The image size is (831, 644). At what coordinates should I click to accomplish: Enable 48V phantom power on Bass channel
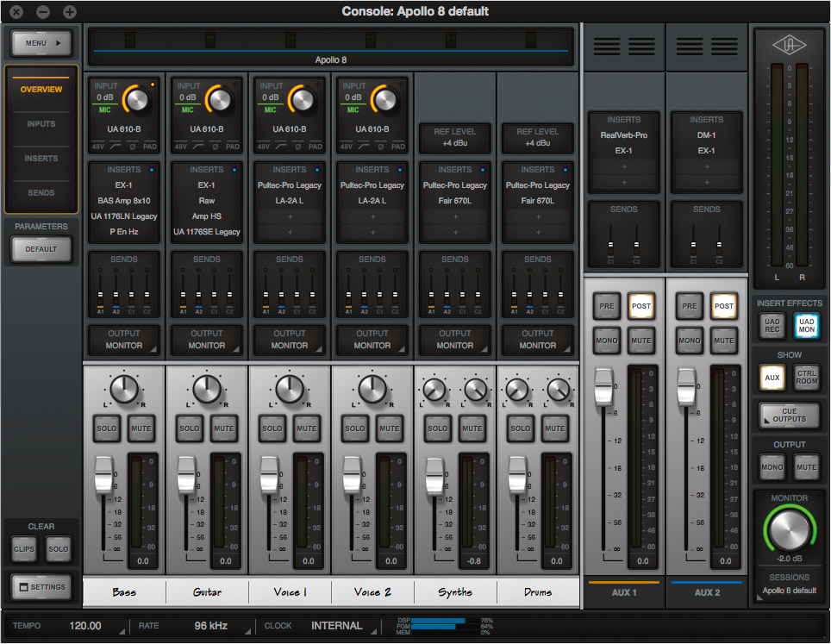pos(98,147)
